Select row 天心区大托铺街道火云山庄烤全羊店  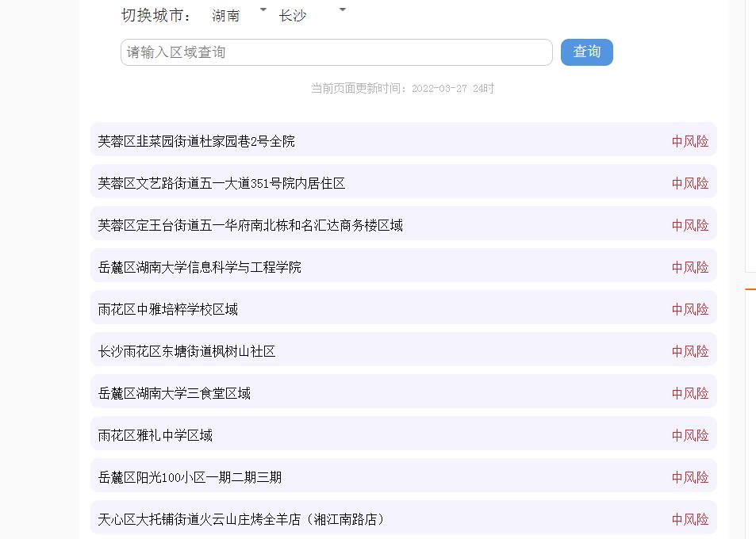pos(404,518)
